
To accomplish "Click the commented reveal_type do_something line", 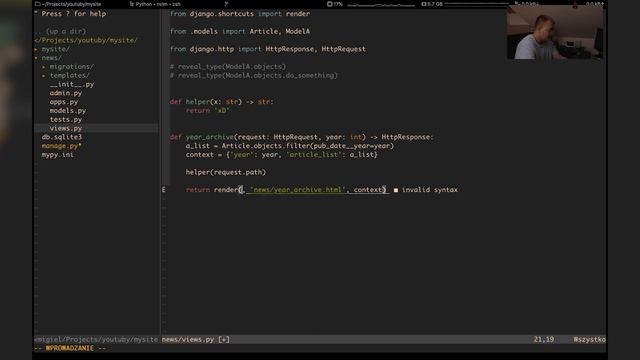I will (x=254, y=76).
